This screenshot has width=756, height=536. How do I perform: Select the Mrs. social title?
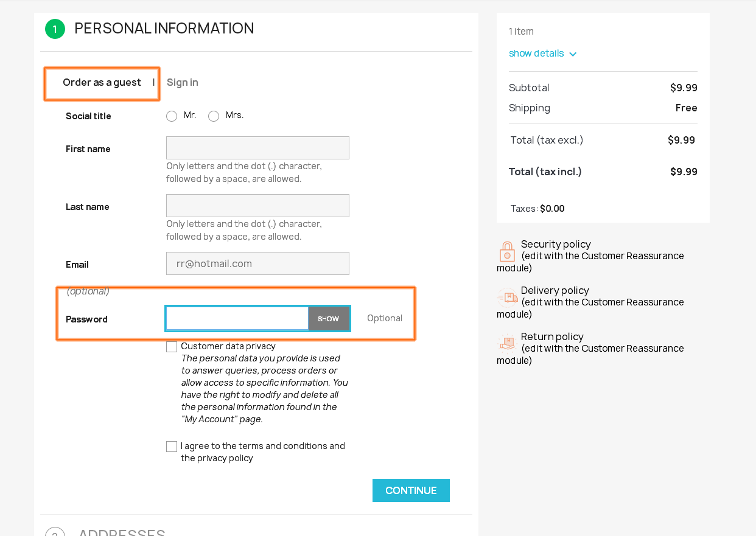tap(214, 116)
